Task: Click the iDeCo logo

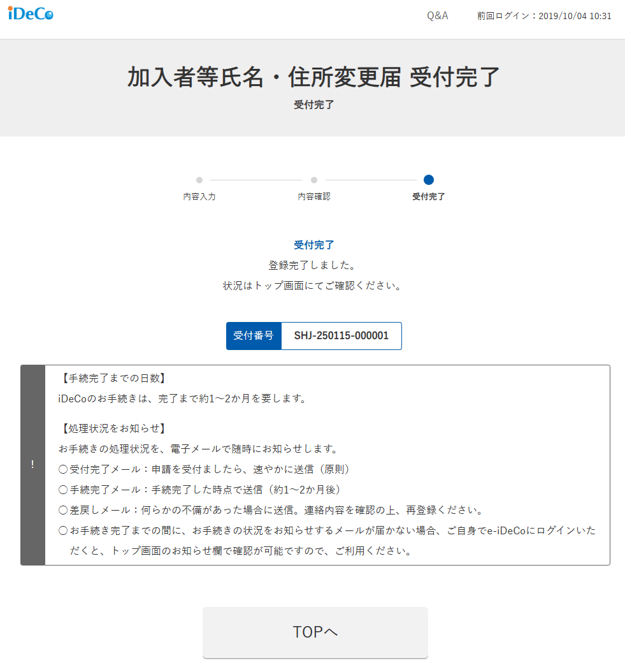Action: [31, 14]
